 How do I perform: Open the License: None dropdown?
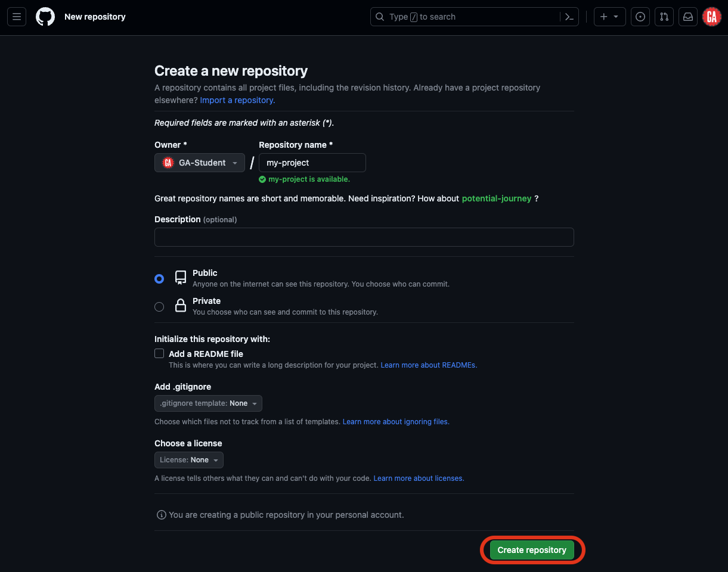click(x=189, y=459)
